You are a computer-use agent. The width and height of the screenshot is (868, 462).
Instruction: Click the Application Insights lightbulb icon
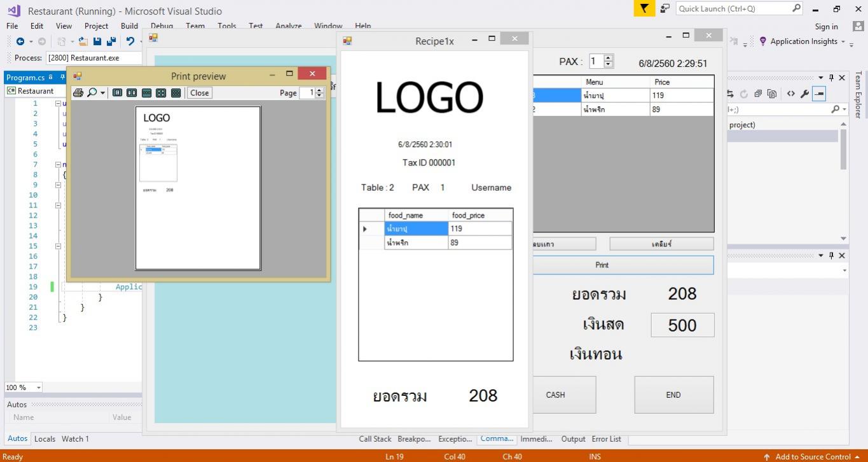pyautogui.click(x=763, y=41)
